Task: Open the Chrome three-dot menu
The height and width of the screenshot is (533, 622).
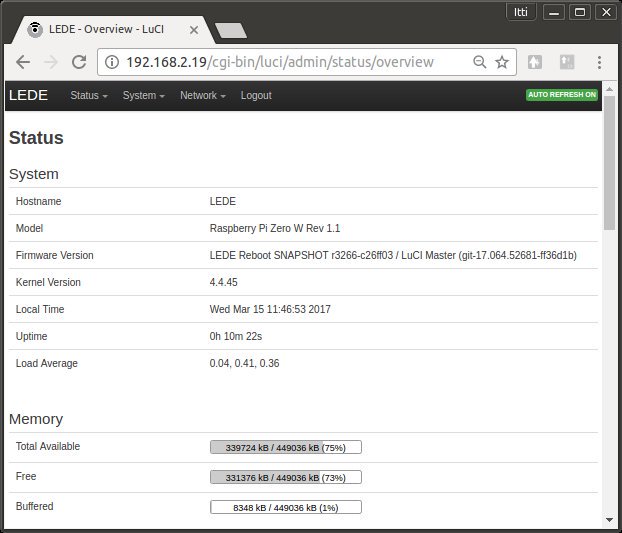Action: [x=599, y=62]
